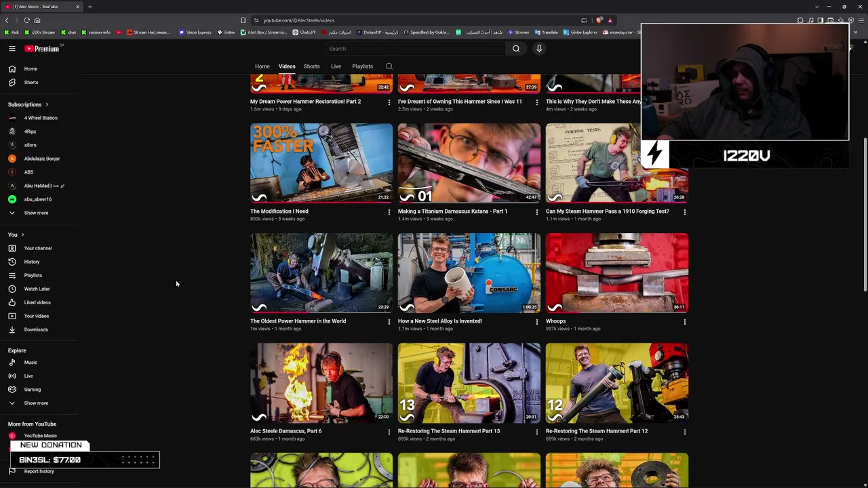The image size is (868, 488).
Task: Go back with the browser arrow
Action: click(7, 20)
